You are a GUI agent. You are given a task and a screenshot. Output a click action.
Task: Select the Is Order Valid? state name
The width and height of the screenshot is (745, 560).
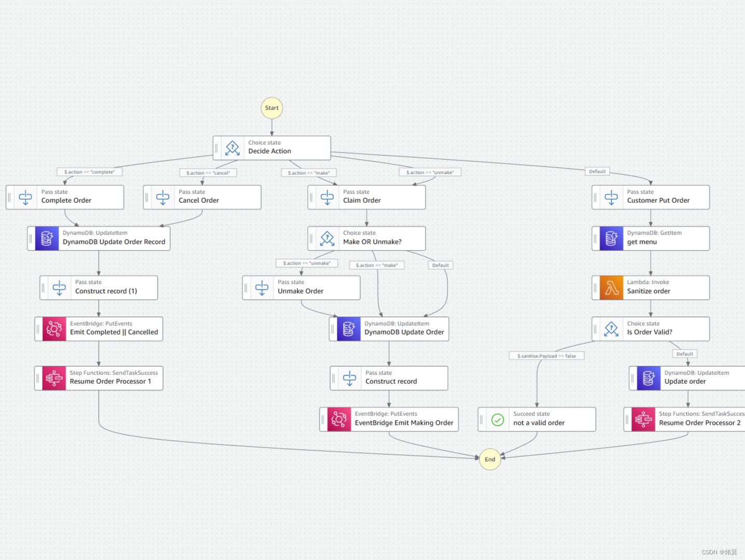coord(650,332)
